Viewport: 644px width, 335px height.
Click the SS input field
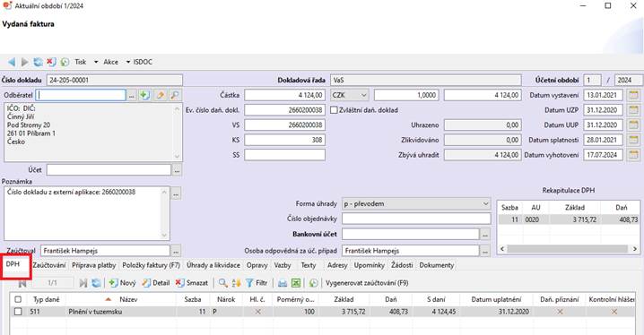tap(284, 155)
